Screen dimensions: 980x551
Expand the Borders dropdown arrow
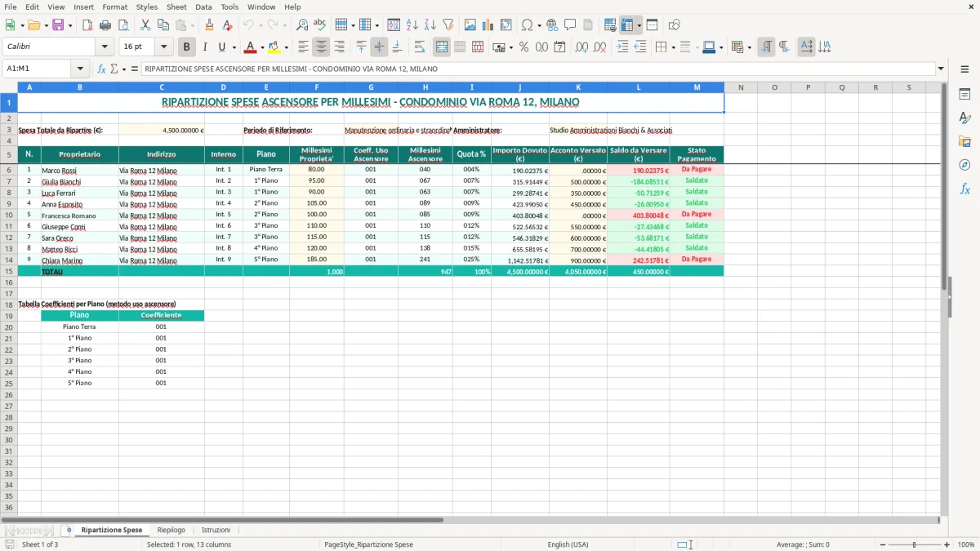[x=673, y=47]
